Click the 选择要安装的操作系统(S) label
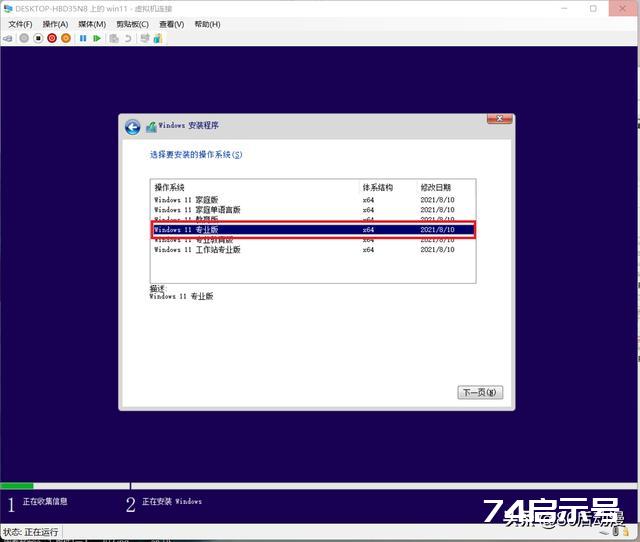 196,154
